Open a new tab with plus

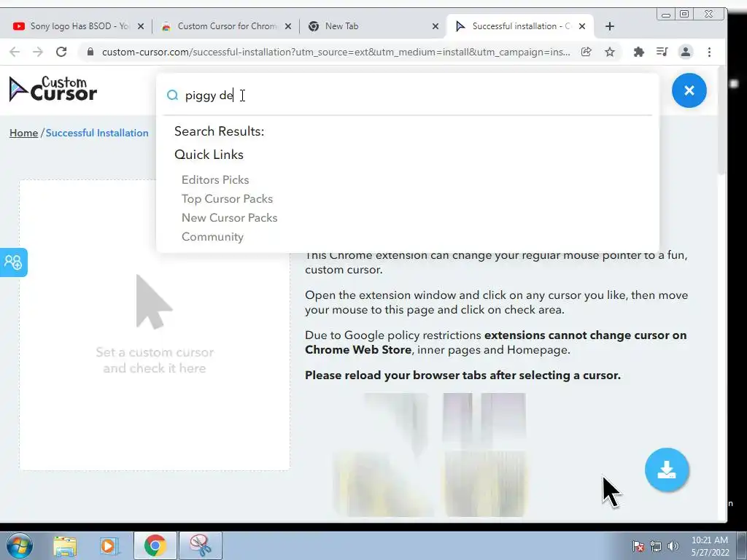(x=609, y=26)
